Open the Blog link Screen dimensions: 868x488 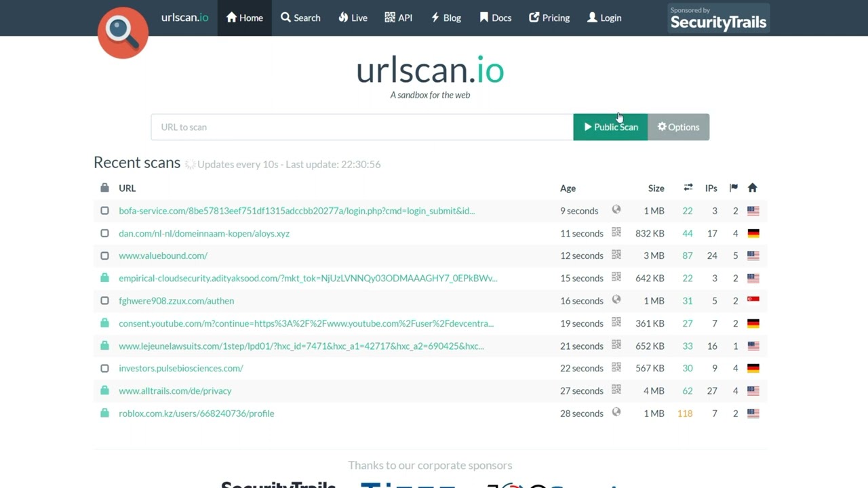[446, 18]
